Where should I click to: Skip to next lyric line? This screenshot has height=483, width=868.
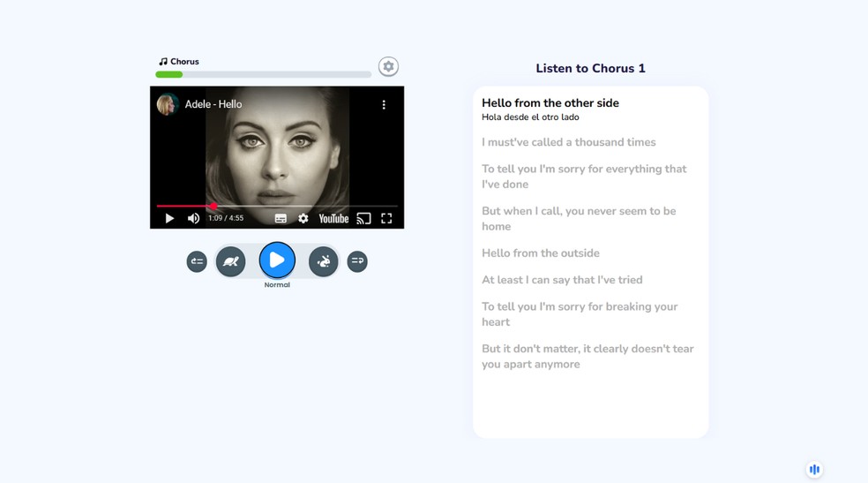tap(357, 261)
